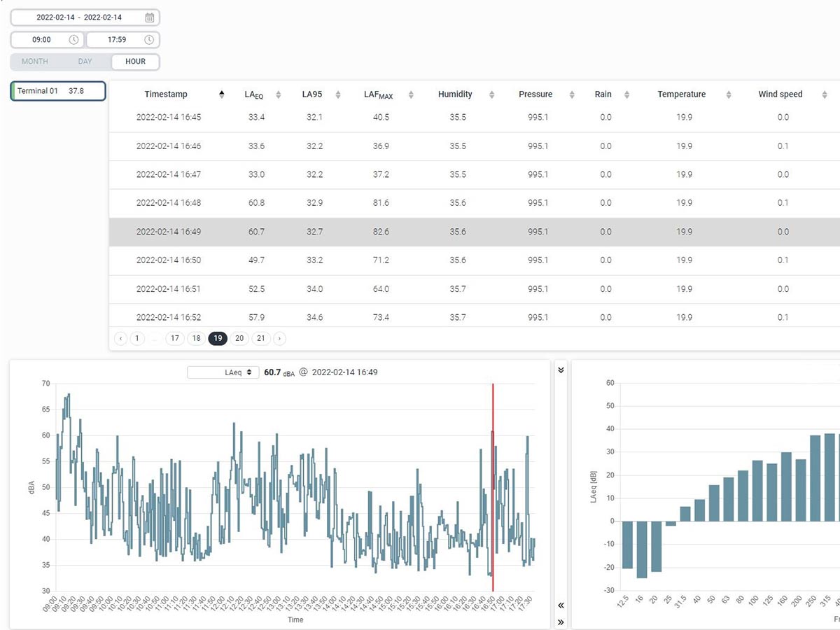The height and width of the screenshot is (630, 840).
Task: Sort table by LAeq column arrows
Action: click(279, 94)
